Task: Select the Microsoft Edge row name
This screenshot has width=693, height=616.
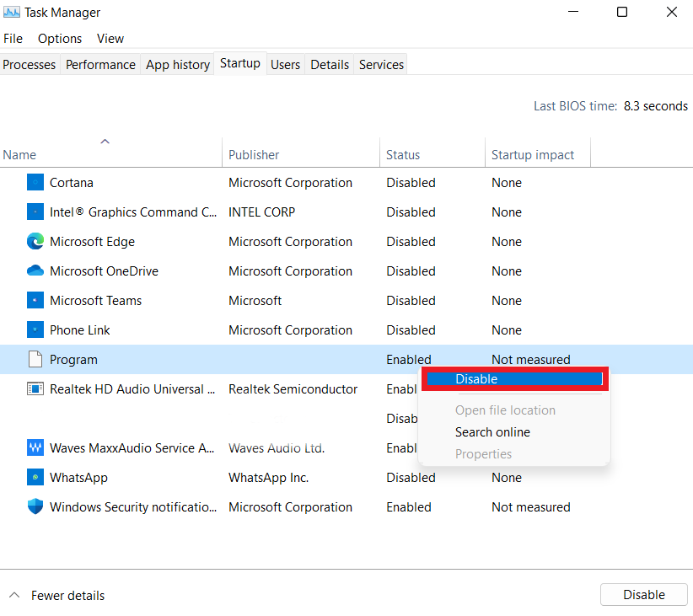Action: point(92,242)
